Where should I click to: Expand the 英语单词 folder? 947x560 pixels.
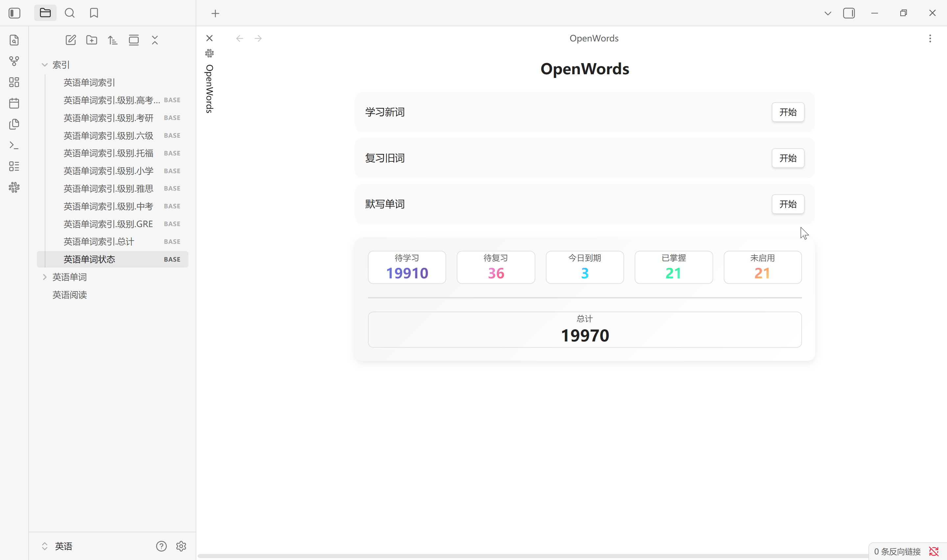(x=44, y=277)
